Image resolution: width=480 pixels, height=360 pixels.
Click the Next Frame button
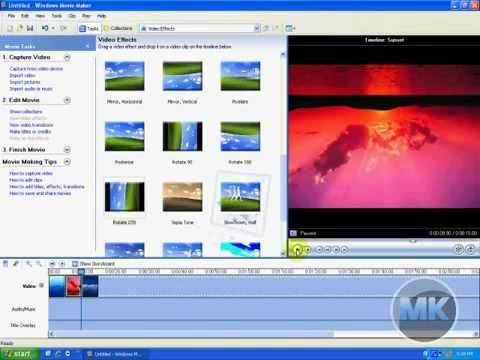(336, 249)
